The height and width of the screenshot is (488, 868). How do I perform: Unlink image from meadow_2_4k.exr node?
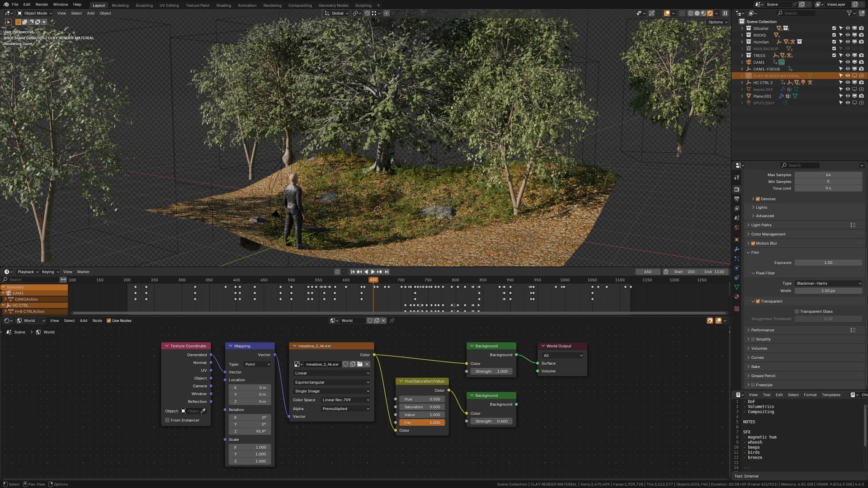pos(367,364)
